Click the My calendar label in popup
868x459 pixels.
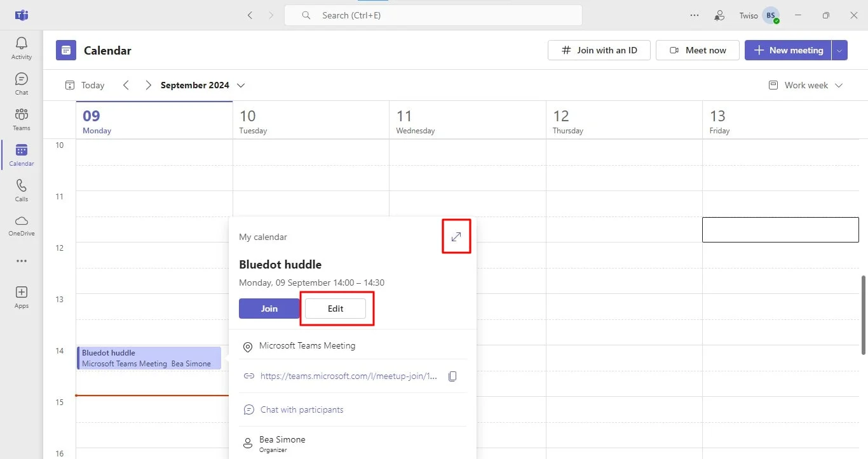point(263,237)
